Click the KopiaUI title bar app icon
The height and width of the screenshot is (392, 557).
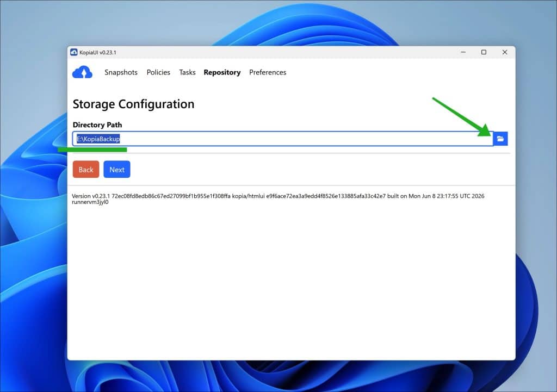tap(74, 52)
